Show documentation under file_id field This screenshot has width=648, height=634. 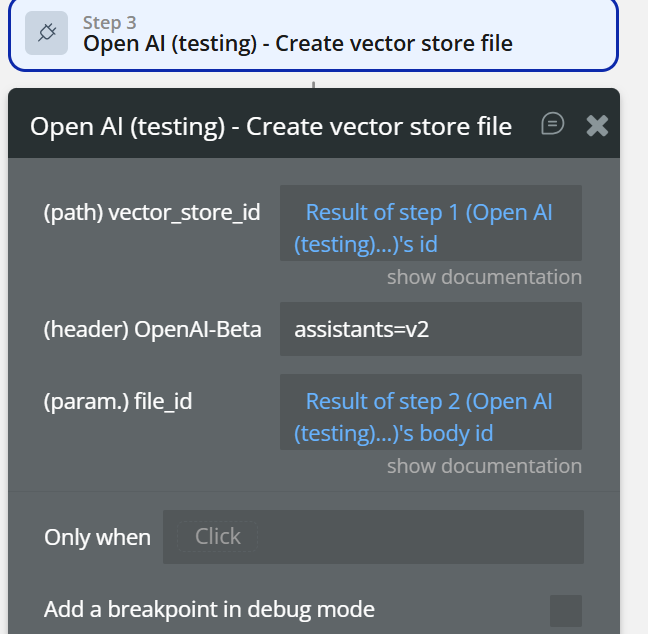(x=484, y=466)
